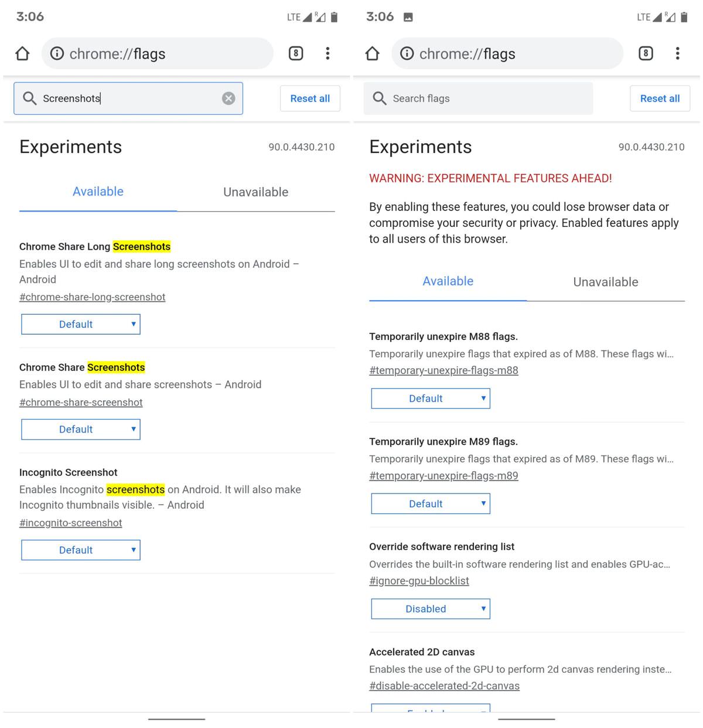The width and height of the screenshot is (703, 728).
Task: Open three-dot menu in left Chrome screen
Action: (327, 54)
